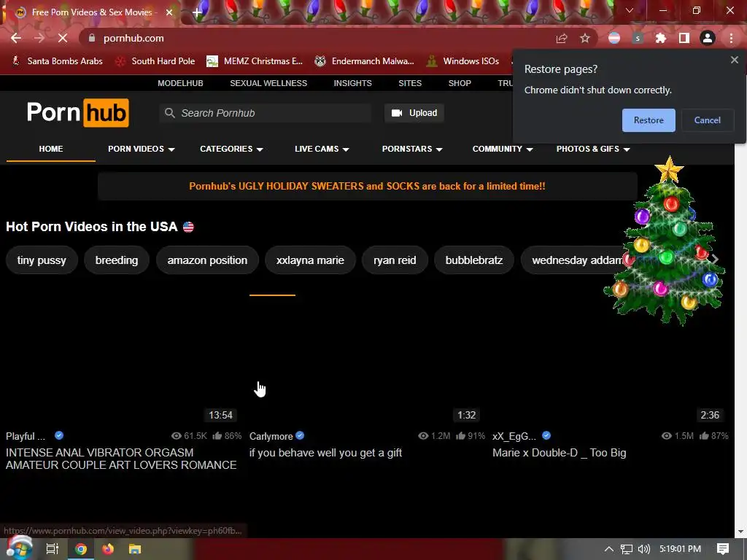Close the current browser tab
The height and width of the screenshot is (560, 747).
click(169, 12)
